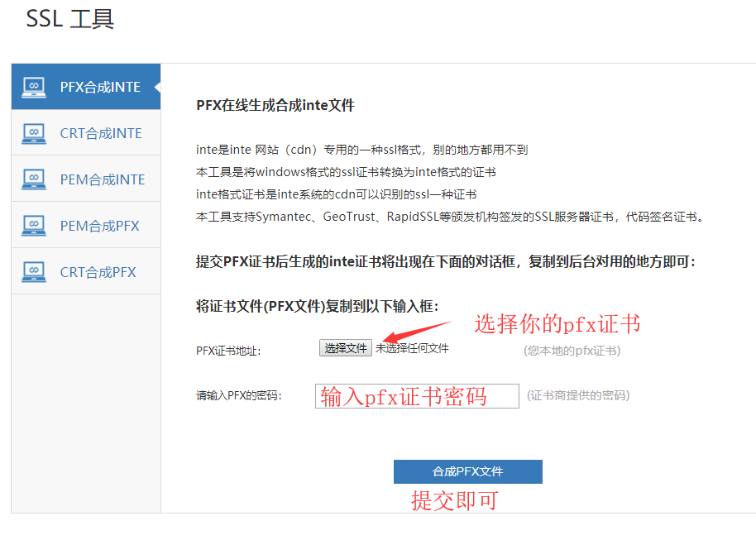The height and width of the screenshot is (540, 756).
Task: Go to the PEM合成PFX tab
Action: click(x=99, y=226)
